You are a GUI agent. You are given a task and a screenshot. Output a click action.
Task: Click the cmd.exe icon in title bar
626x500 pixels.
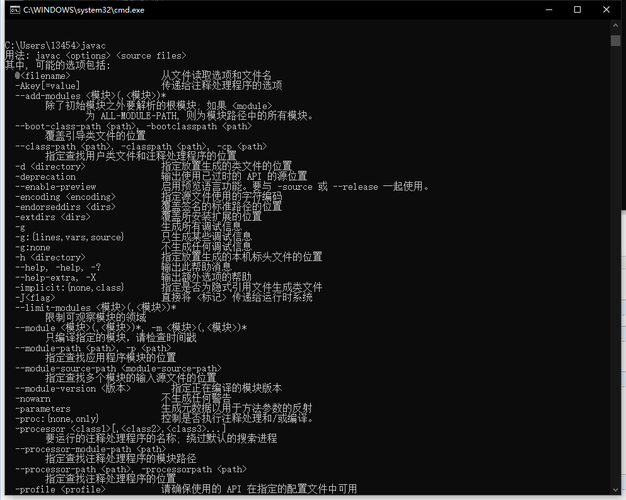(15, 10)
